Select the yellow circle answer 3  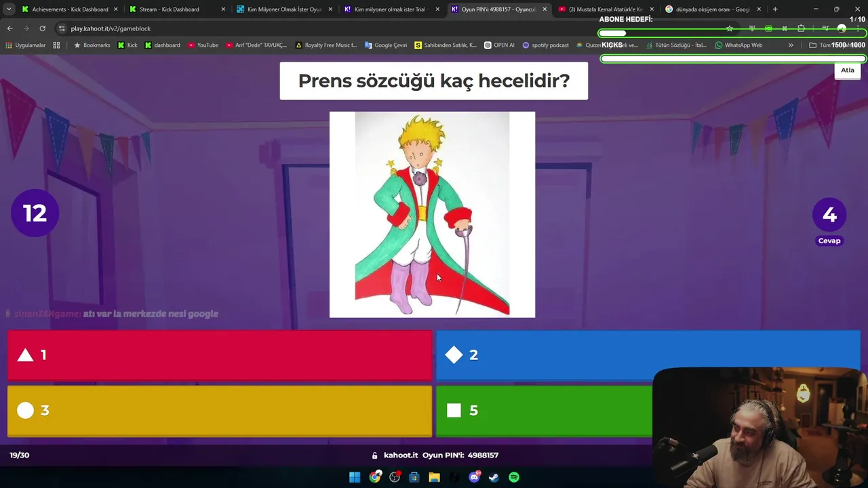coord(220,411)
